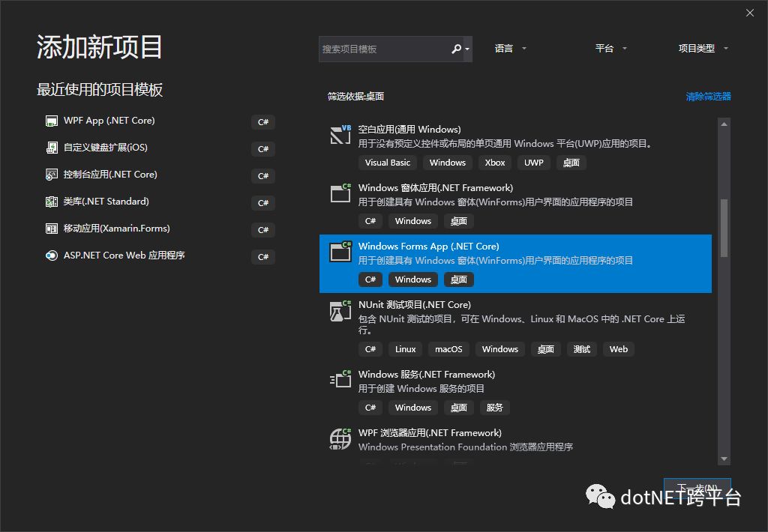This screenshot has height=532, width=768.
Task: Click the template list scrollbar thumb
Action: [724, 228]
